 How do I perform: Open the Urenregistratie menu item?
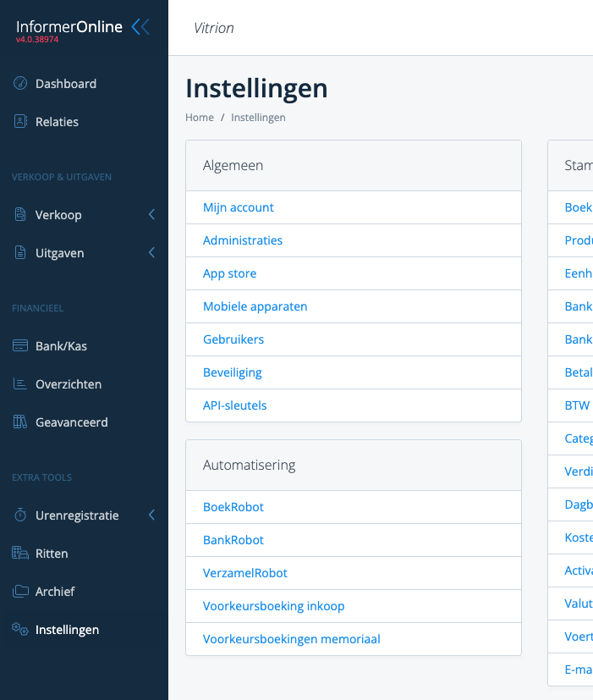click(x=77, y=515)
